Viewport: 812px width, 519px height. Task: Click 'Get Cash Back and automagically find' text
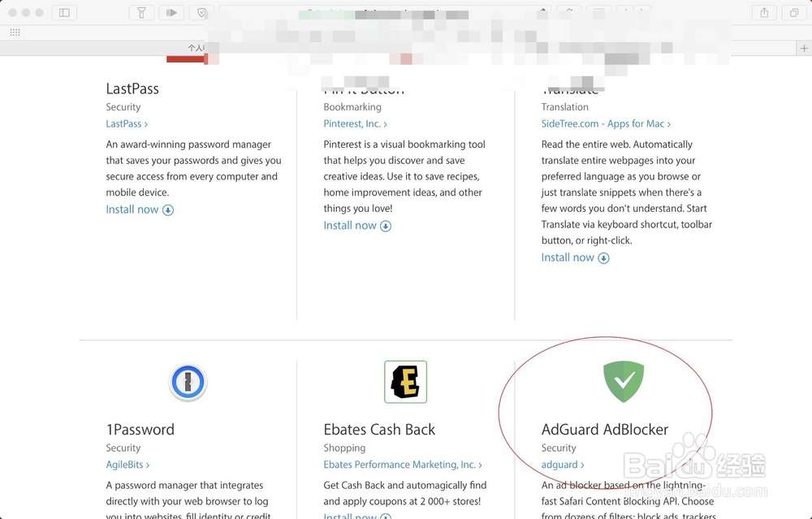(405, 486)
